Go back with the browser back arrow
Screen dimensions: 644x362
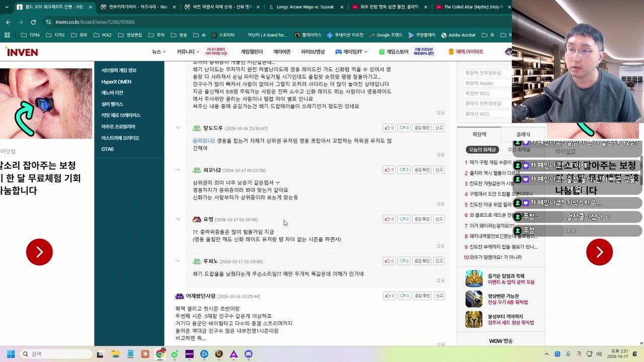8,22
